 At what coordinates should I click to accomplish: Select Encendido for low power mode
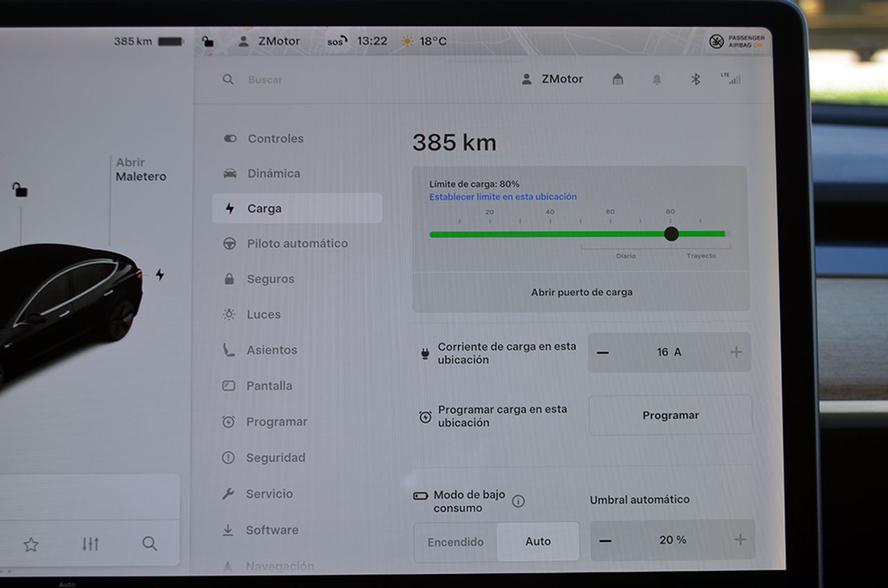tap(456, 542)
